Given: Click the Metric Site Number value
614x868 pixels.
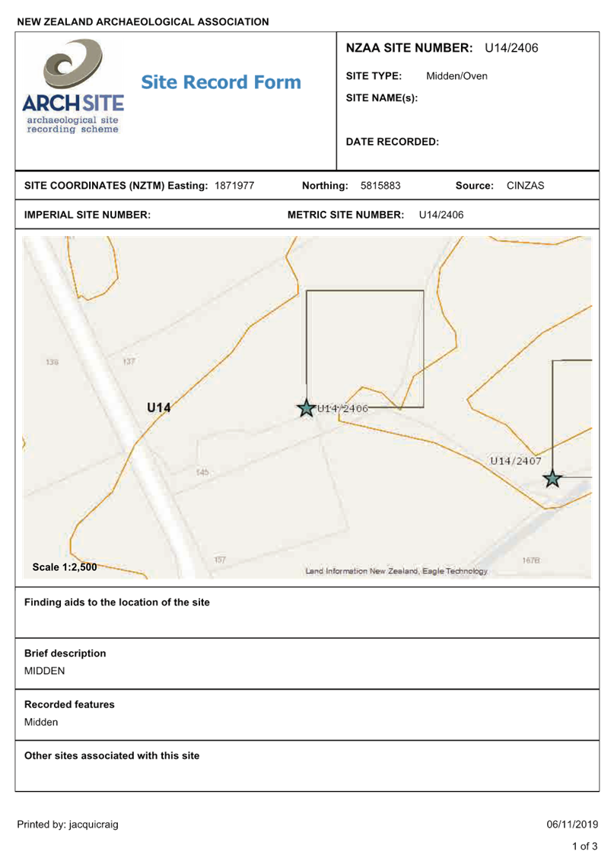Looking at the screenshot, I should 441,215.
